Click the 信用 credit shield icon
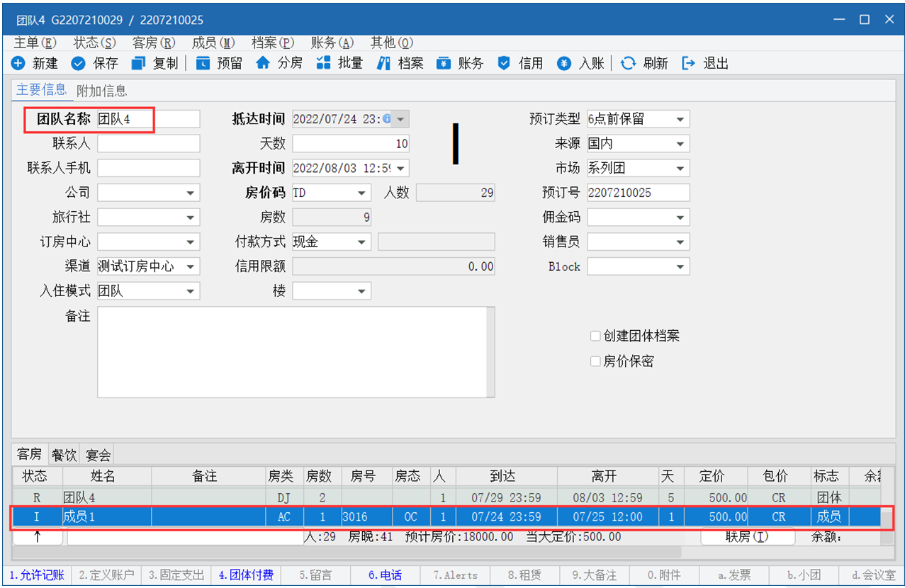The width and height of the screenshot is (905, 588). click(x=504, y=63)
